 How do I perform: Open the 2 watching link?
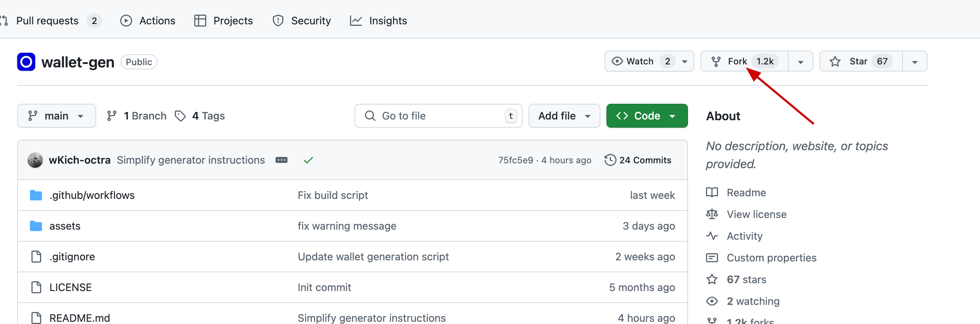pos(753,301)
